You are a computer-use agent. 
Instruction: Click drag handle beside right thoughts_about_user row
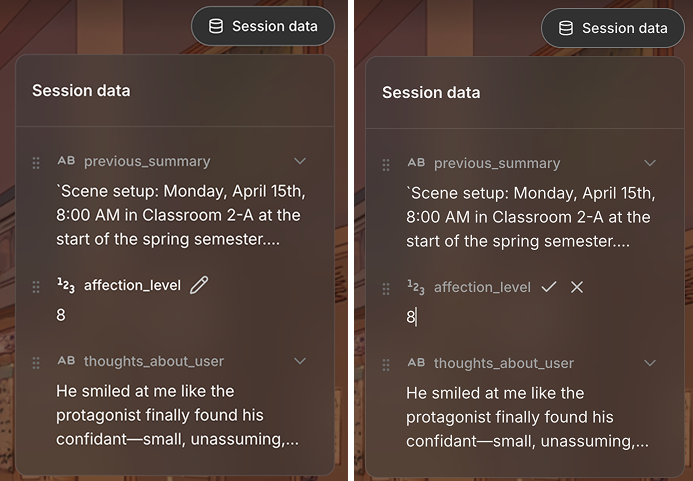(x=386, y=364)
